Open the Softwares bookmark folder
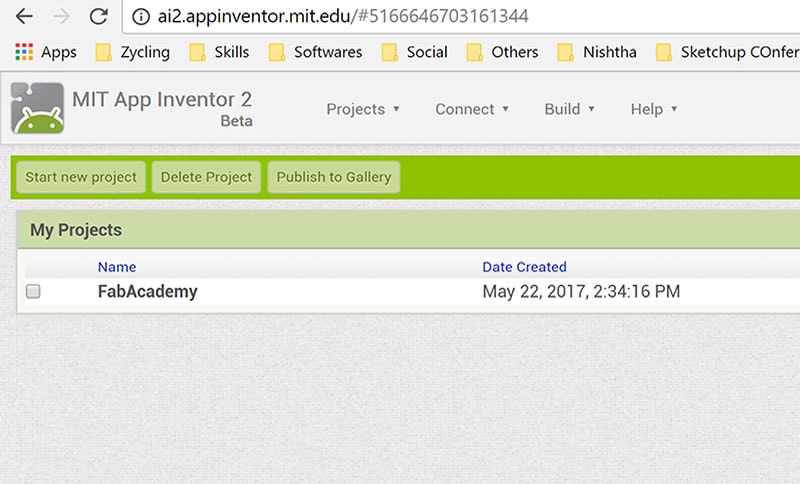 315,52
